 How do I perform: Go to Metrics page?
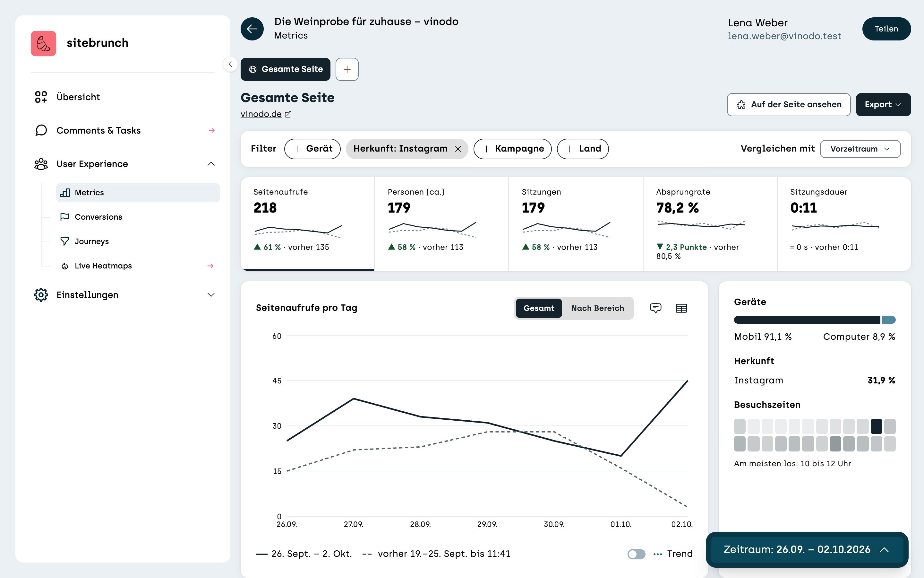coord(138,192)
